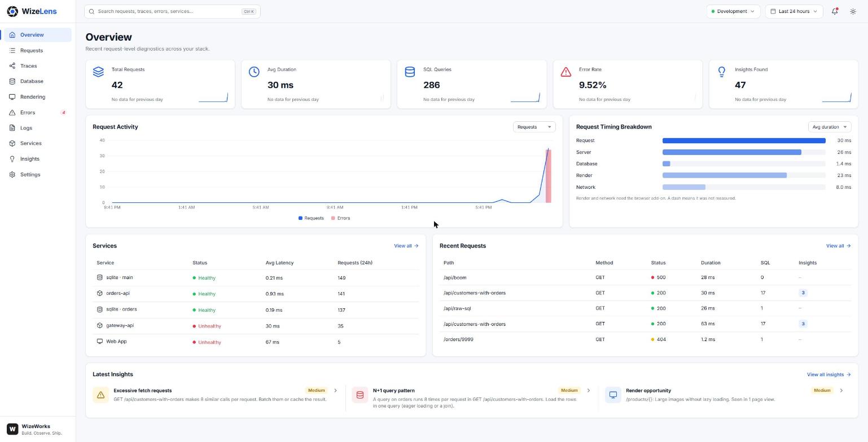The width and height of the screenshot is (868, 442).
Task: Expand the N+1 query pattern insight chevron
Action: pyautogui.click(x=588, y=391)
